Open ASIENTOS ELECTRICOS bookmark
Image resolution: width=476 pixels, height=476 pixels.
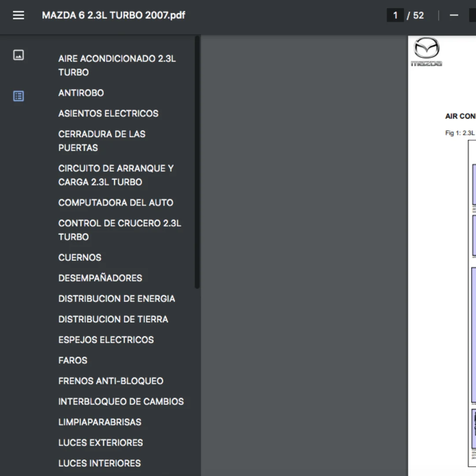108,114
